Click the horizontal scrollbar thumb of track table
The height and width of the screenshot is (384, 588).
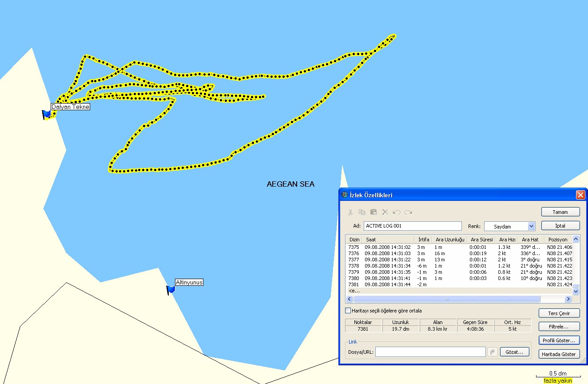point(447,299)
